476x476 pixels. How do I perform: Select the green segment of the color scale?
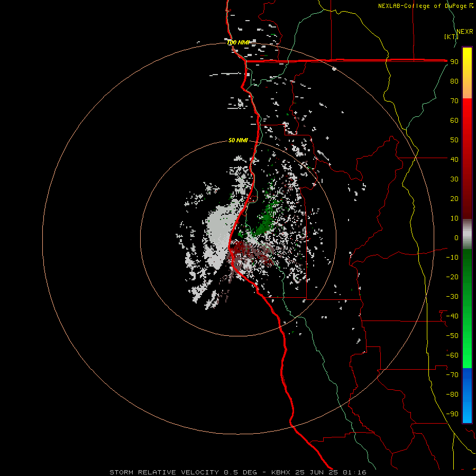tap(467, 308)
